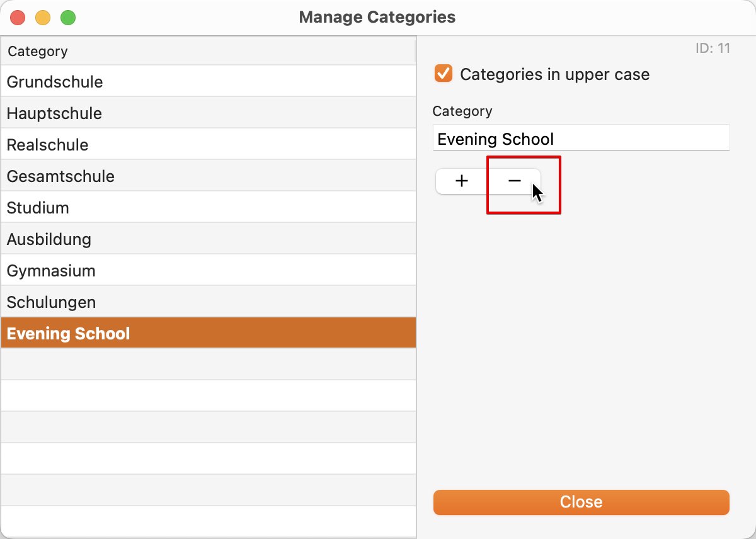
Task: Select the Schulungen category row
Action: pos(208,302)
